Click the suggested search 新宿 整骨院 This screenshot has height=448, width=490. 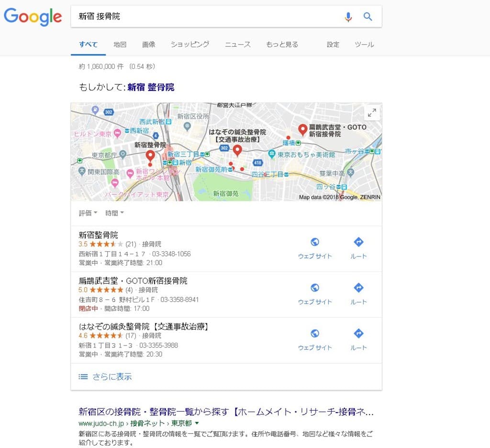pos(151,87)
